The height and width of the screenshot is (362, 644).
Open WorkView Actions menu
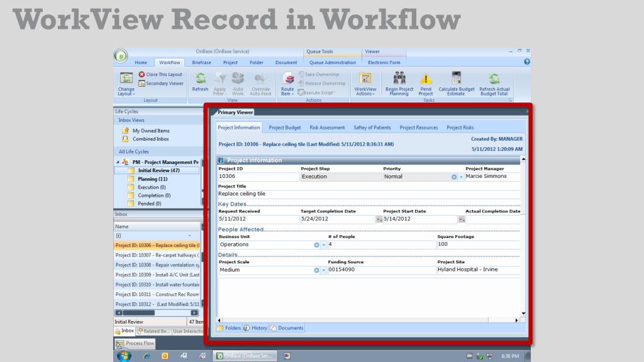pyautogui.click(x=365, y=84)
